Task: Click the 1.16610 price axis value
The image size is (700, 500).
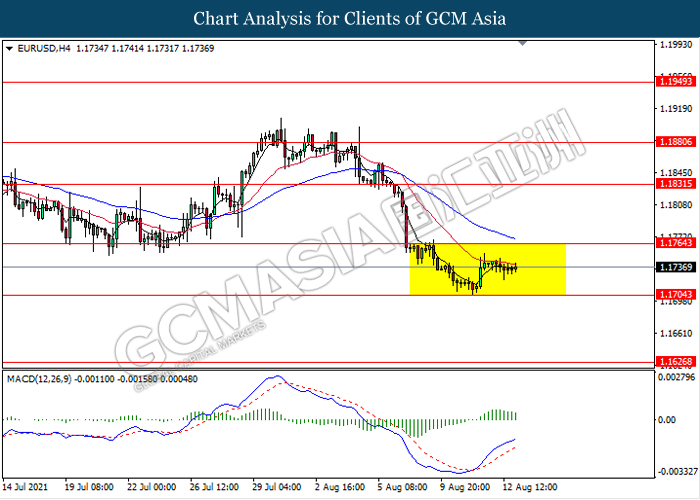Action: pos(676,333)
